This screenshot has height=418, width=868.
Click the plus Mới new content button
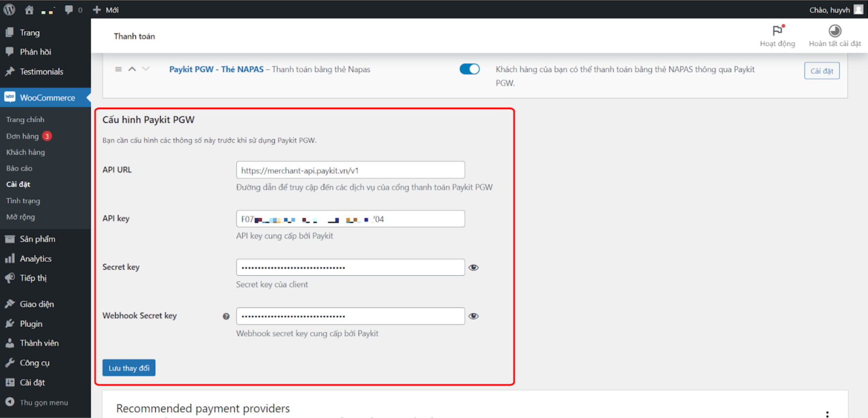(x=106, y=10)
